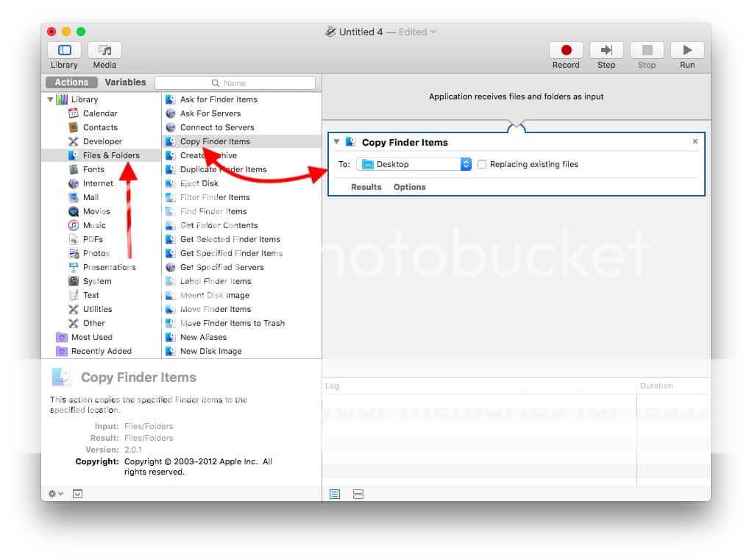Select the Text category
The width and height of the screenshot is (752, 560).
pyautogui.click(x=102, y=295)
